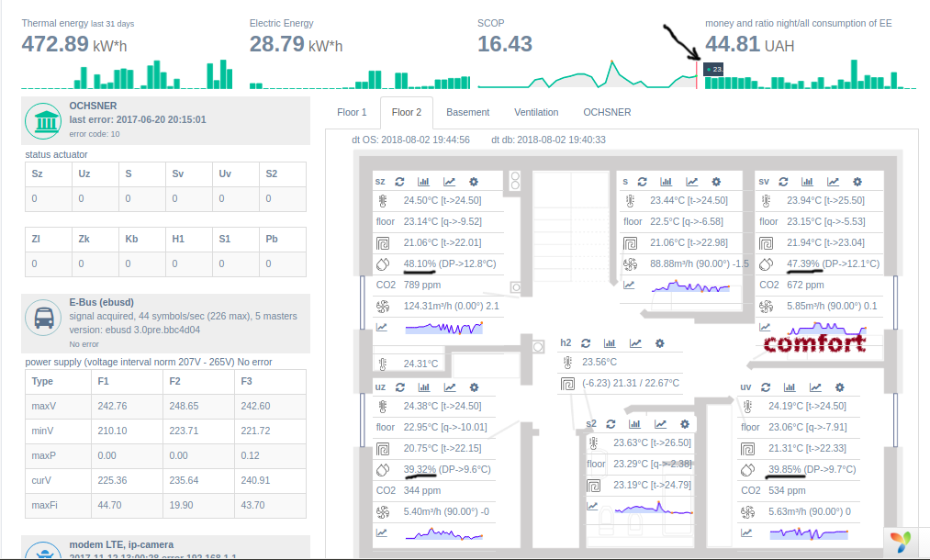
Task: Click 39.85% humidity link in uv
Action: click(x=785, y=469)
